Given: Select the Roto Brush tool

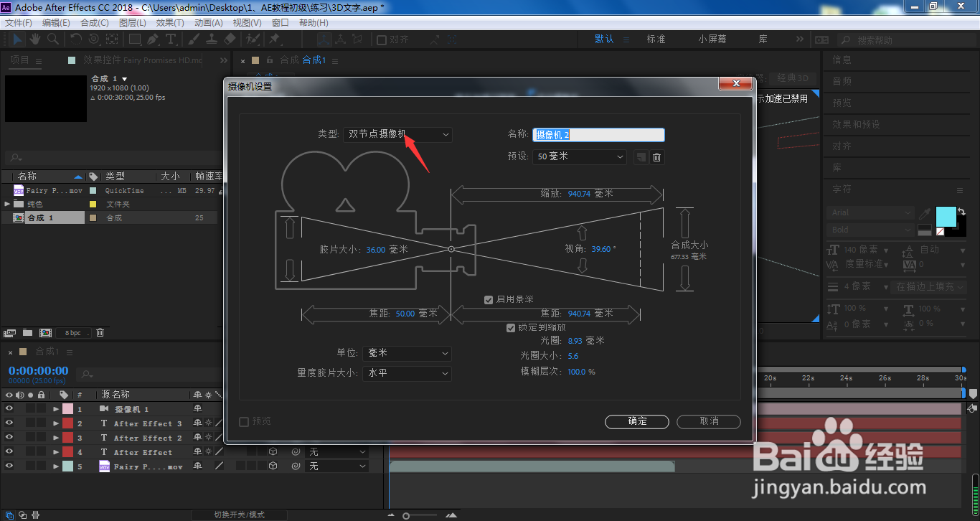Looking at the screenshot, I should pos(253,39).
